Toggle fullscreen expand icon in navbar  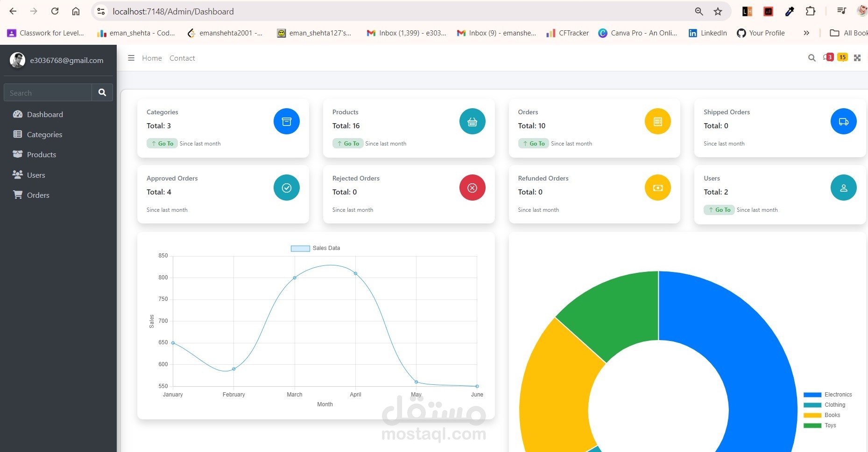(857, 58)
